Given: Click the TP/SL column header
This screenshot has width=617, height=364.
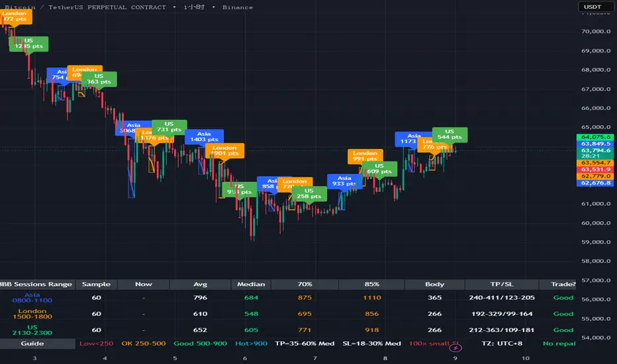Looking at the screenshot, I should coord(502,284).
